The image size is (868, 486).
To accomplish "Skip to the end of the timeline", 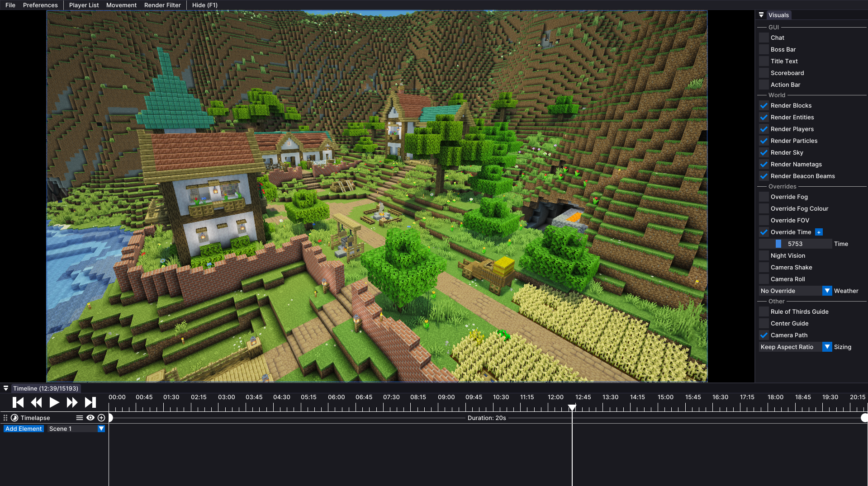I will 90,402.
